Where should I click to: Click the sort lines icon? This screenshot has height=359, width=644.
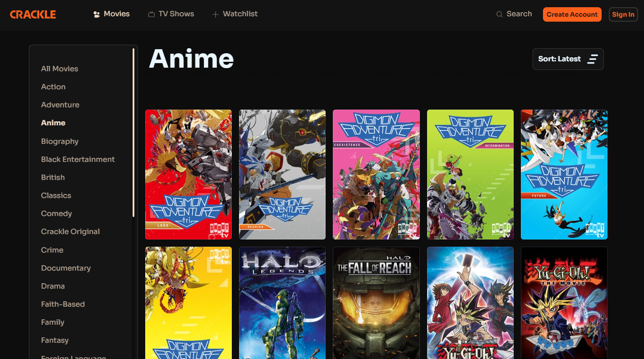tap(592, 59)
